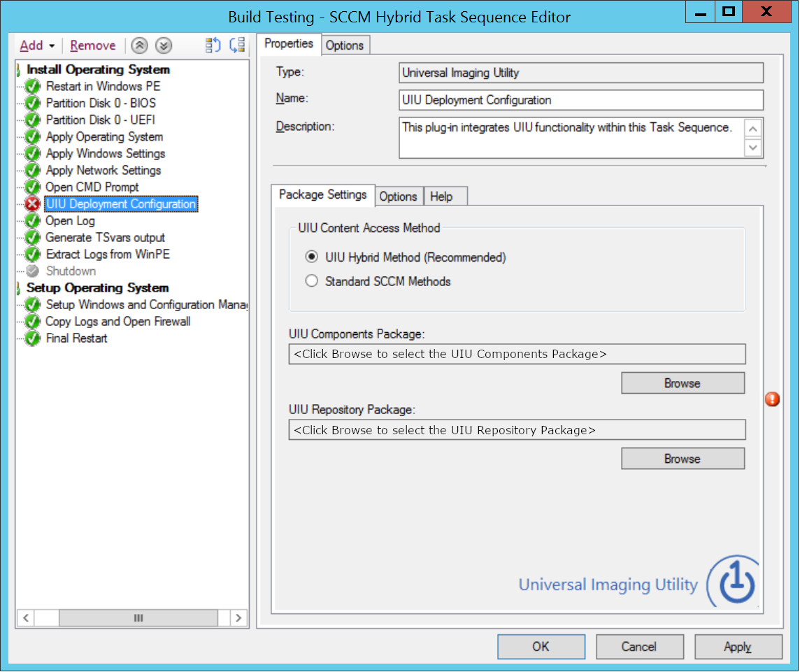Select the Partition Disk 0 - UEFI step
The image size is (800, 672).
pos(101,120)
